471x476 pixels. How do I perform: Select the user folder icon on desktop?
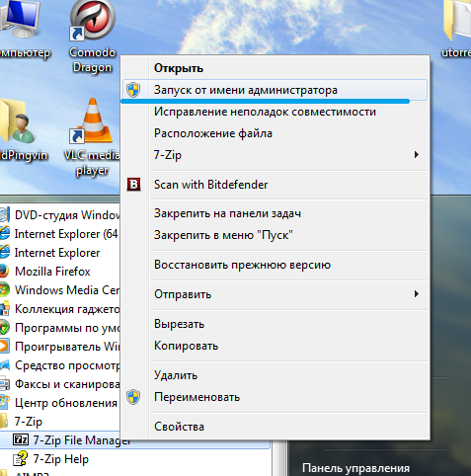coord(17,121)
